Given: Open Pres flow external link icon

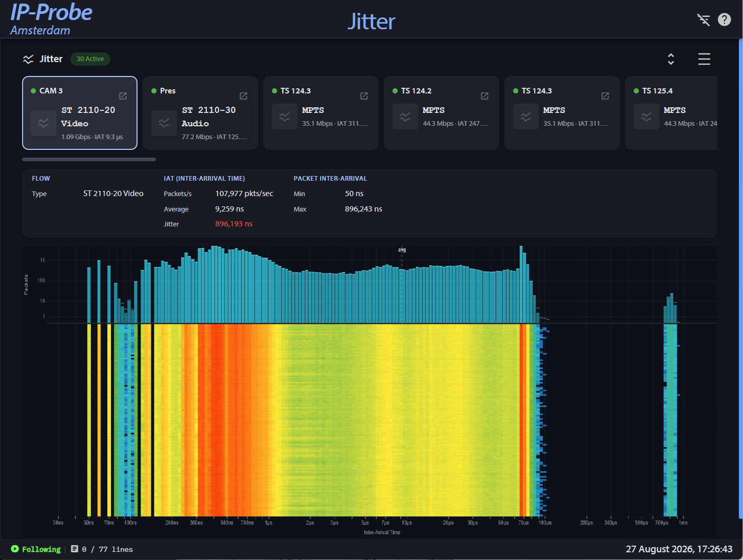Looking at the screenshot, I should 244,96.
